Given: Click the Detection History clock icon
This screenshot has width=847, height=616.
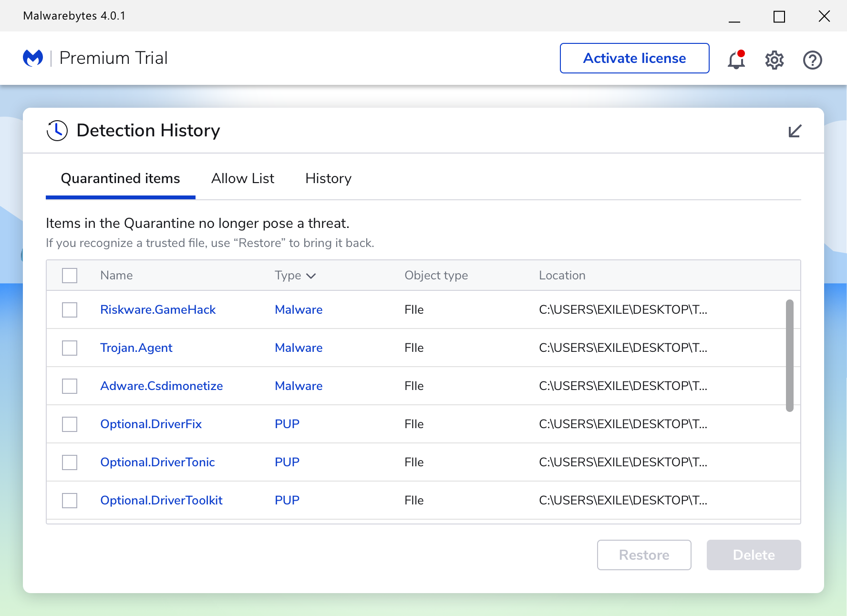Looking at the screenshot, I should tap(57, 131).
